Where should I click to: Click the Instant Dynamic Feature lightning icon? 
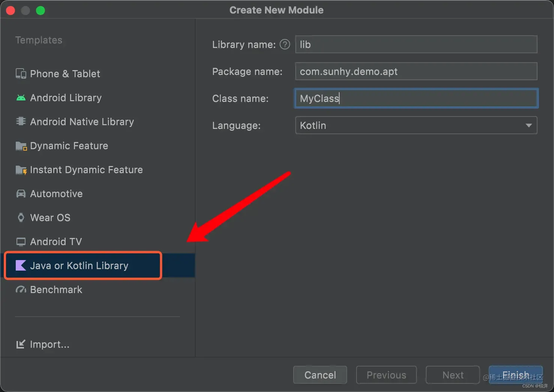(x=21, y=170)
